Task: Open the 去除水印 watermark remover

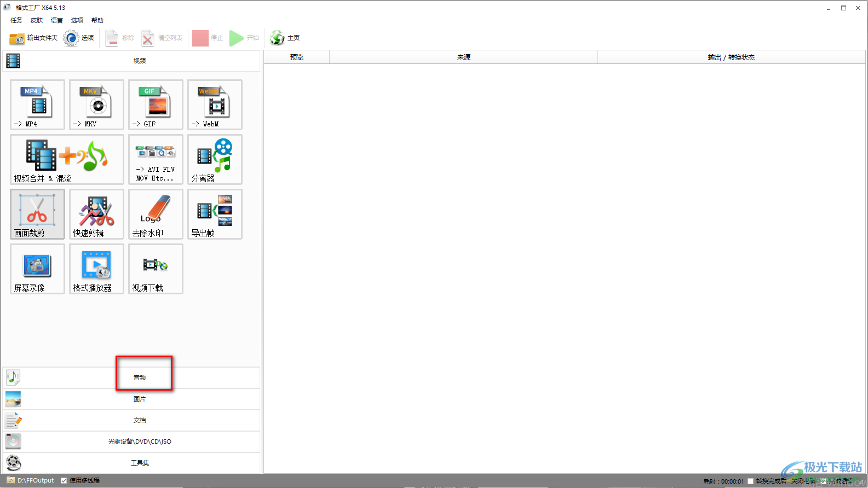Action: (x=156, y=214)
